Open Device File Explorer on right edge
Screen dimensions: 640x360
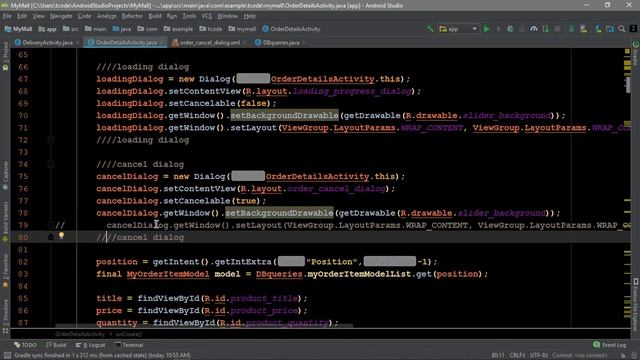point(636,304)
